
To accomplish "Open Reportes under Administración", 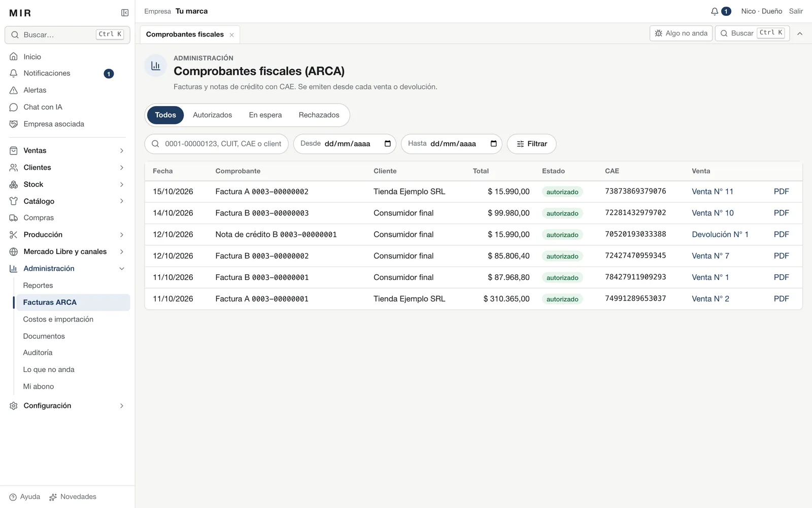I will pyautogui.click(x=38, y=285).
